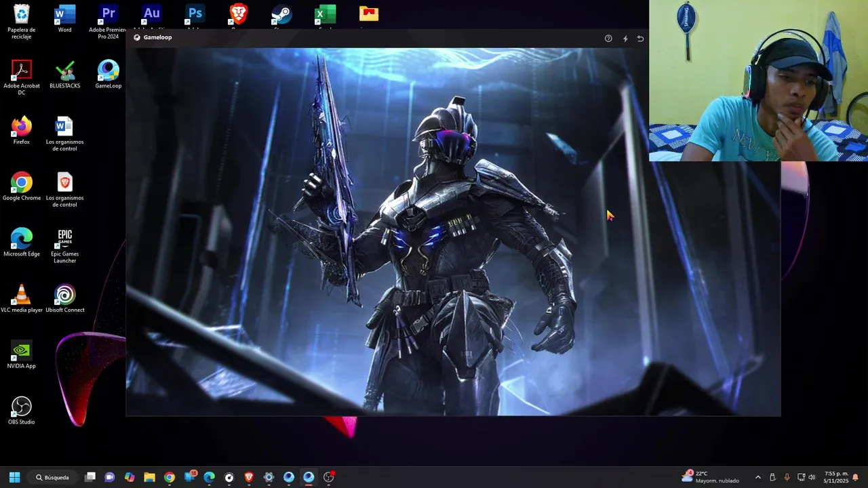Open the purple chat app on the taskbar
Viewport: 868px width, 488px height.
tap(110, 477)
